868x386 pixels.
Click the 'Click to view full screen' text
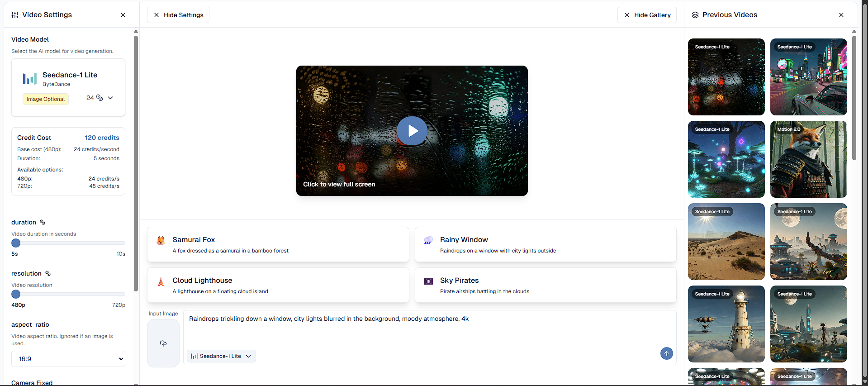(339, 184)
